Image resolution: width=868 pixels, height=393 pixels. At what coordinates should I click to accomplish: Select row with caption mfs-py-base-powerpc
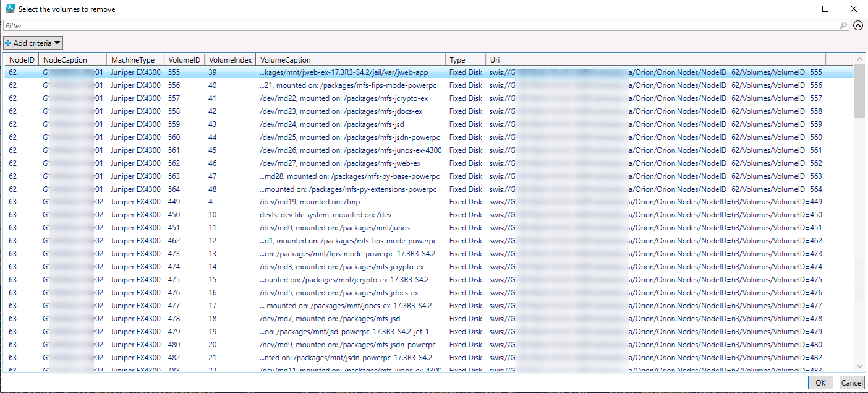[429, 176]
